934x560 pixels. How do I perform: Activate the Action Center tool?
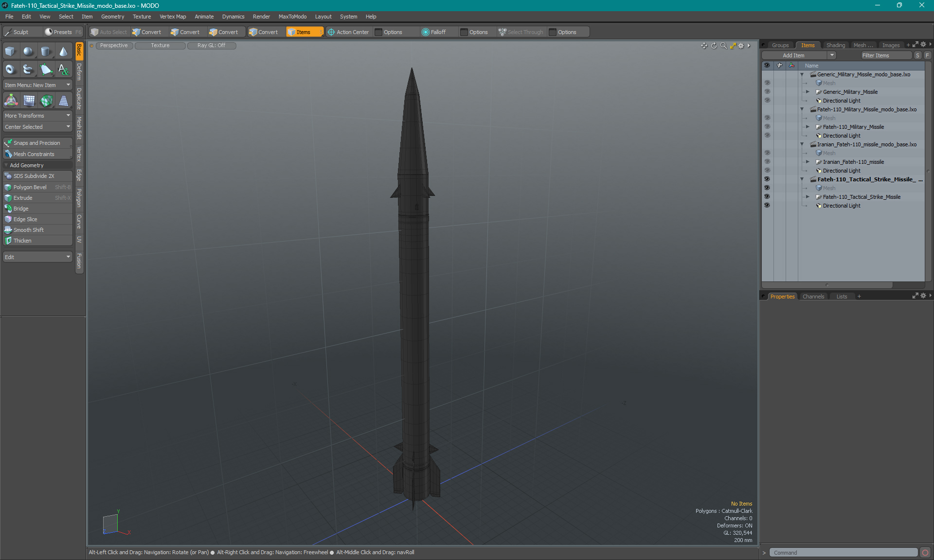(348, 32)
